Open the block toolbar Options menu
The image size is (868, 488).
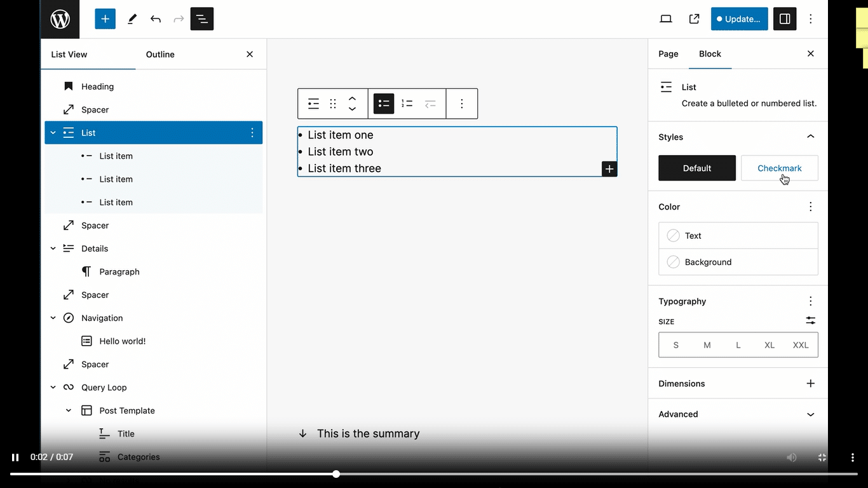click(462, 104)
